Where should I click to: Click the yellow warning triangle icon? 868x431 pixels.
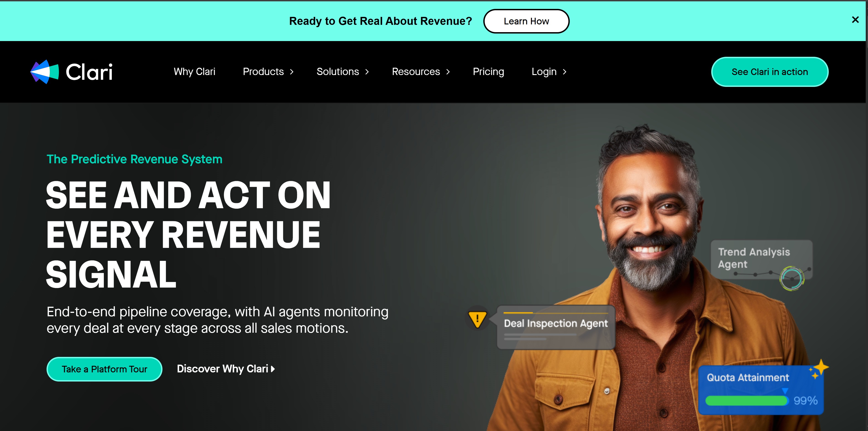click(477, 319)
